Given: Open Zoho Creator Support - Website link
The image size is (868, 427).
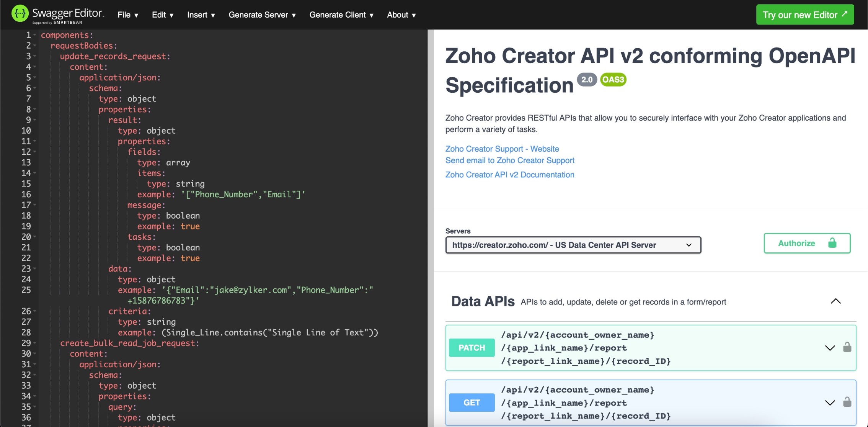Looking at the screenshot, I should click(x=502, y=149).
